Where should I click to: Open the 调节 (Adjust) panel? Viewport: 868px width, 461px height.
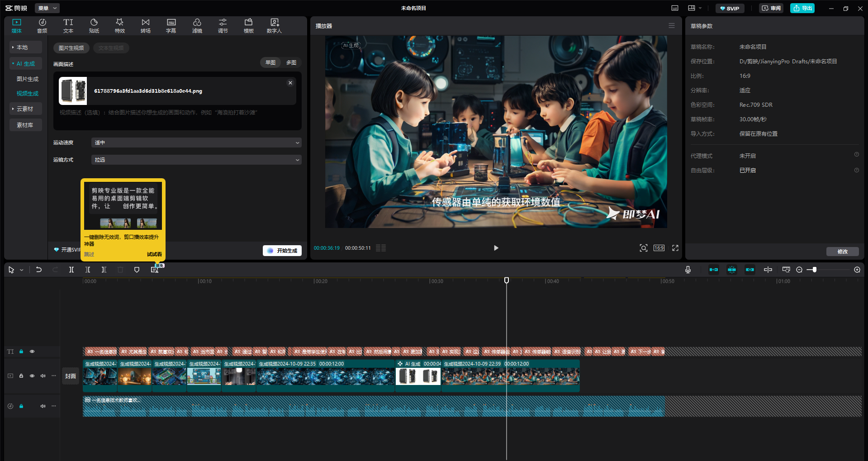223,26
